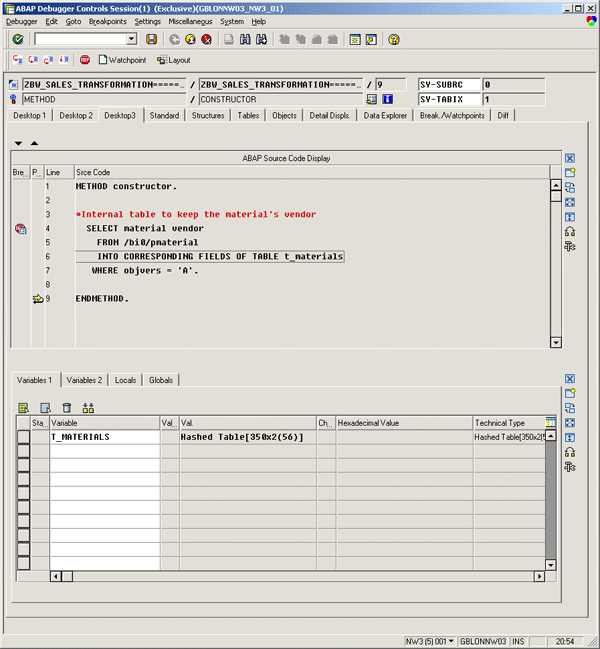600x649 pixels.
Task: Open the Breakpoints menu
Action: (108, 21)
